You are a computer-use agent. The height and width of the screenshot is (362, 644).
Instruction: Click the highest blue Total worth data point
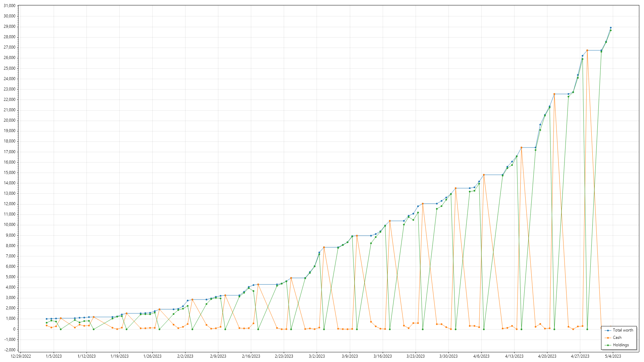click(610, 28)
